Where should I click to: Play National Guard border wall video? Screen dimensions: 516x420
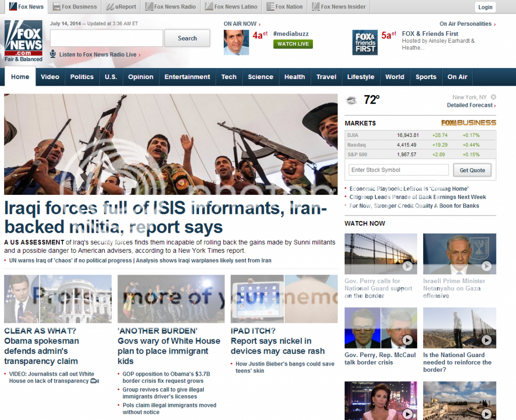tap(460, 327)
